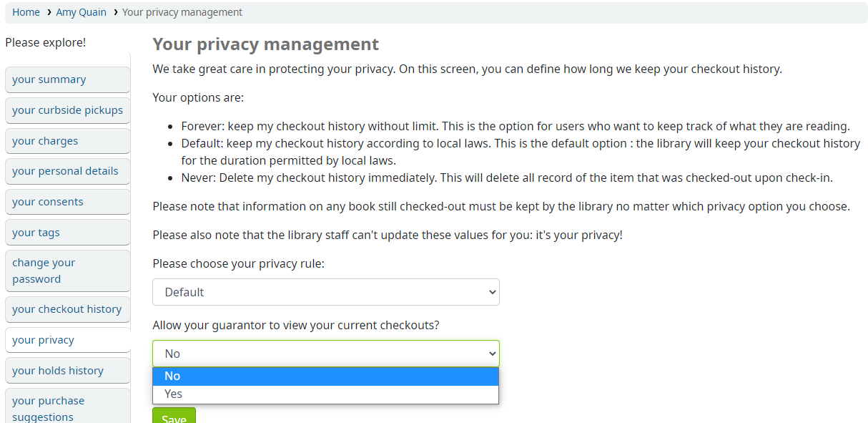Collapse the guarantor checkouts dropdown
The width and height of the screenshot is (868, 423).
[326, 354]
